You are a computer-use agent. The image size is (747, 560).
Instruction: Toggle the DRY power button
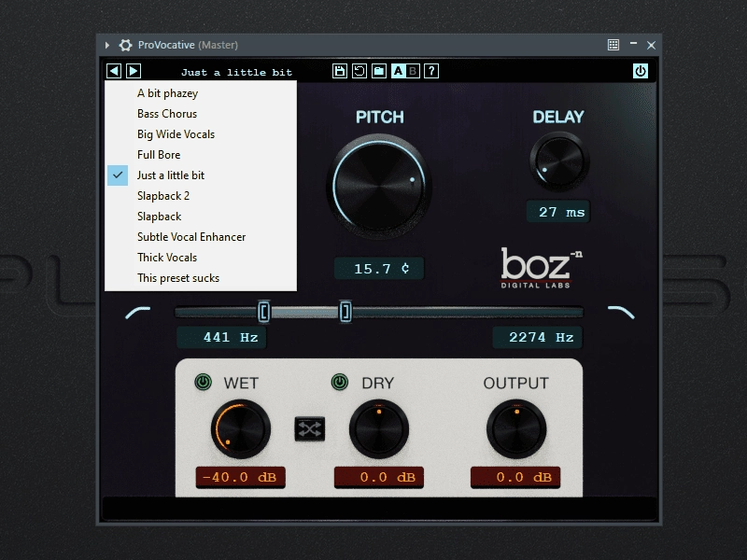click(340, 382)
